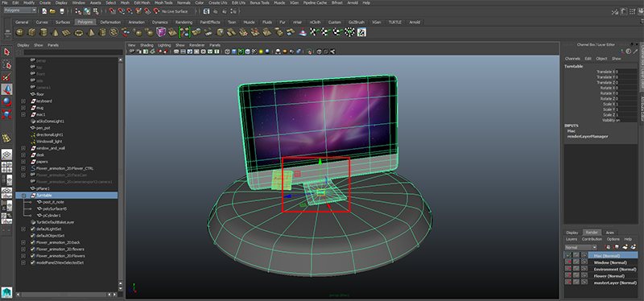Open the Normal blend mode dropdown

pyautogui.click(x=580, y=247)
